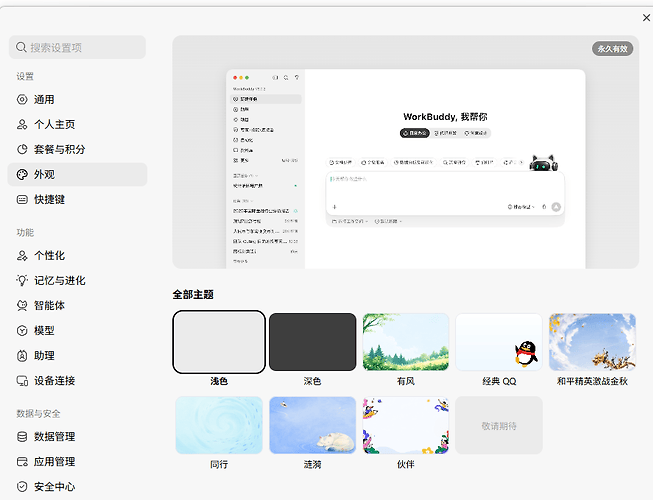Screen dimensions: 653x500
Task: Click the 外观 palette icon
Action: point(22,174)
